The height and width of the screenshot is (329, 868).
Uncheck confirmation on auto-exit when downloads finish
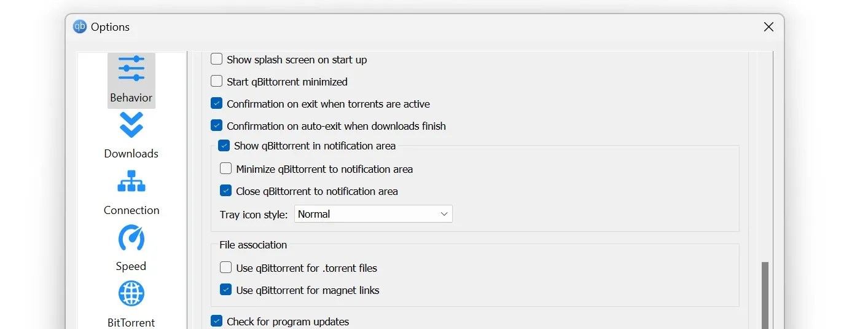pos(217,125)
